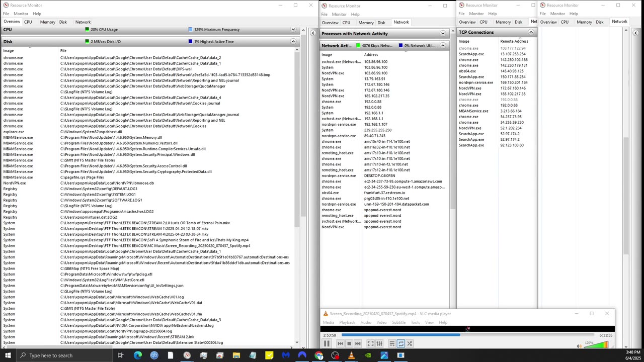The width and height of the screenshot is (644, 362).
Task: Open the VLC Tools menu
Action: click(x=415, y=323)
